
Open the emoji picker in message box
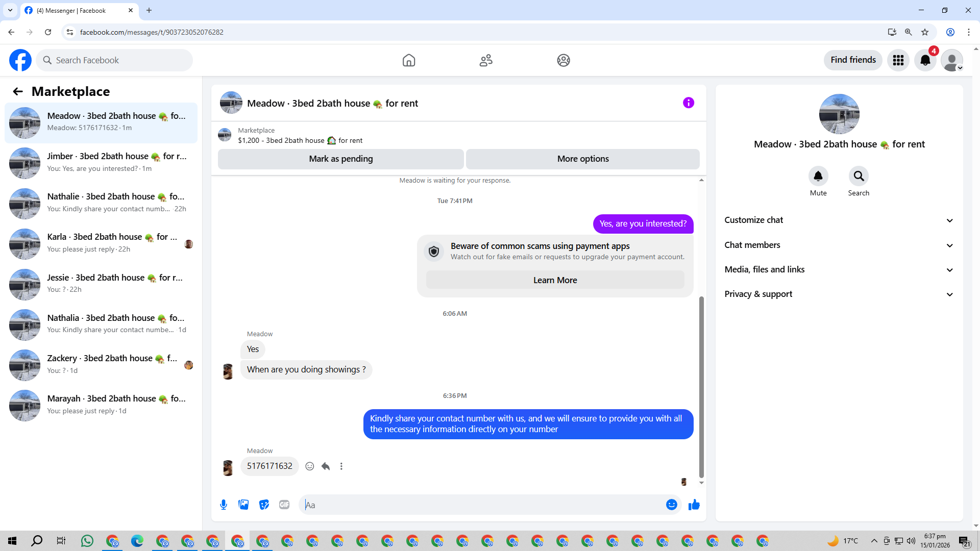pos(671,505)
